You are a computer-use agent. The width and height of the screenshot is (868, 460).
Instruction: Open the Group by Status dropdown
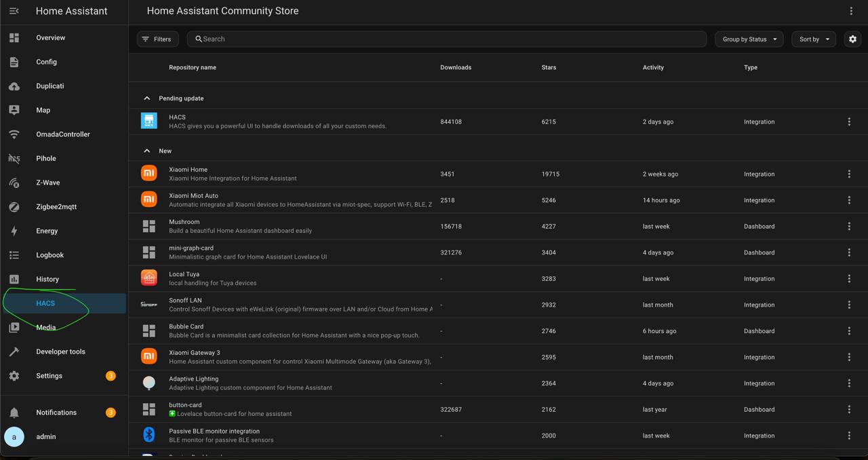(749, 39)
